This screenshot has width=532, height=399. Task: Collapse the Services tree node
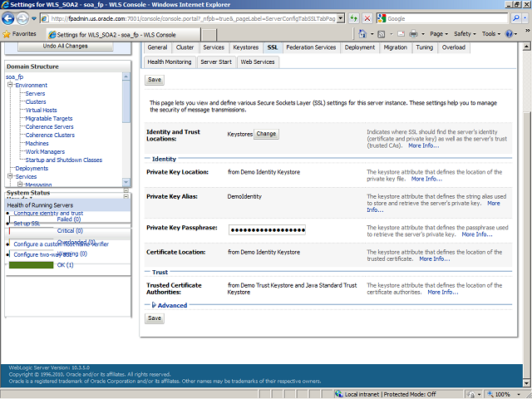tap(9, 176)
